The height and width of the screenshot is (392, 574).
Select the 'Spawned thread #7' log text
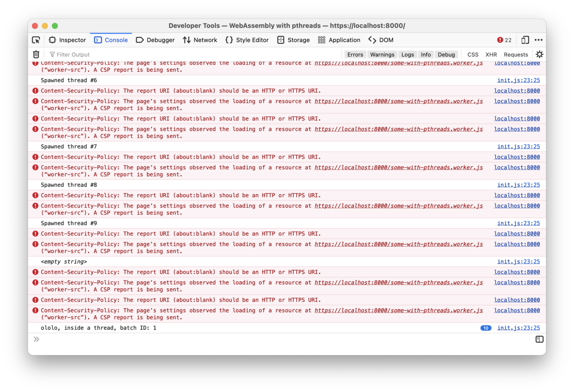pyautogui.click(x=69, y=146)
